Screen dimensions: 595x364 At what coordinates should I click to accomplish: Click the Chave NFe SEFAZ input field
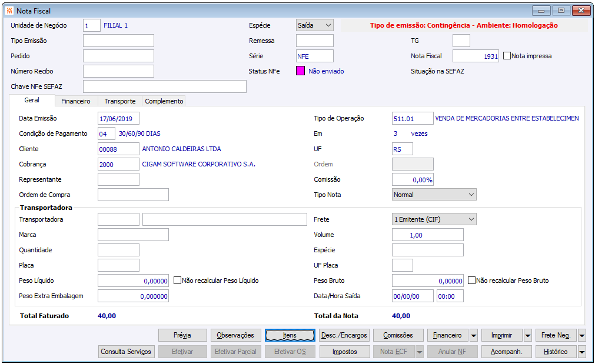pyautogui.click(x=165, y=86)
